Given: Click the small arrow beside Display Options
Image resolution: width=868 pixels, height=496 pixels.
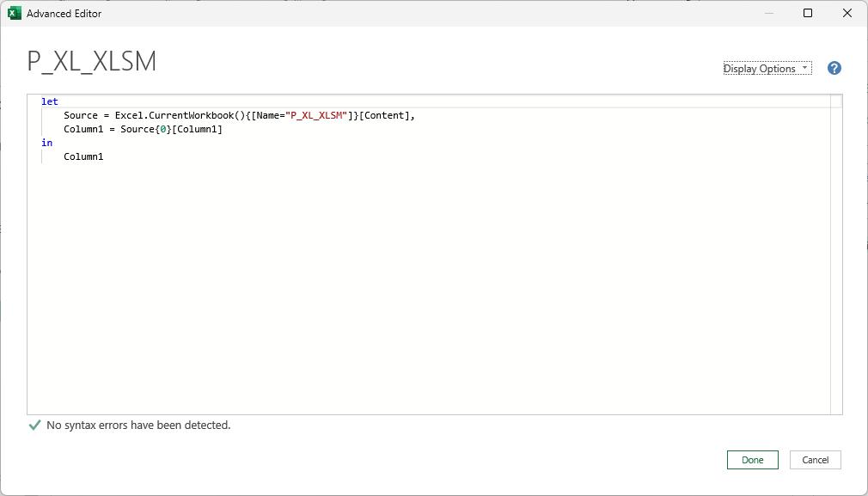Looking at the screenshot, I should [804, 68].
